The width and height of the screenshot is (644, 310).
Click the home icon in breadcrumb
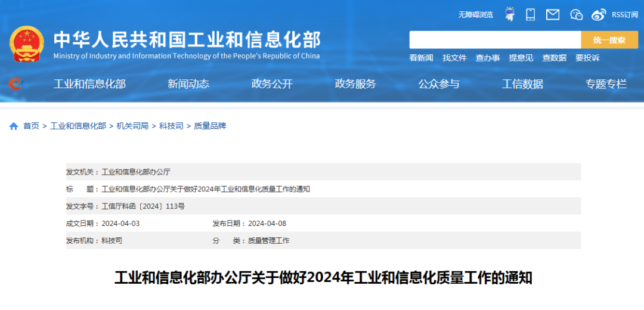(x=14, y=126)
